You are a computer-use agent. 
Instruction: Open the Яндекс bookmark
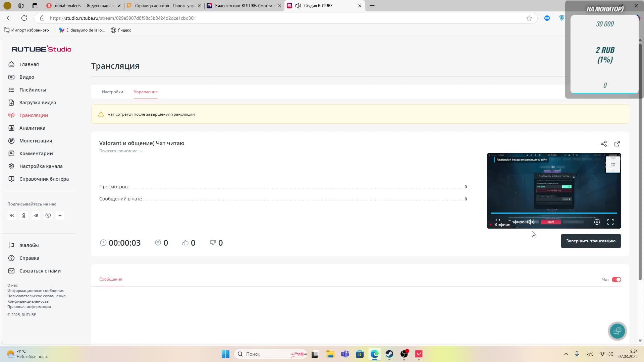[121, 30]
